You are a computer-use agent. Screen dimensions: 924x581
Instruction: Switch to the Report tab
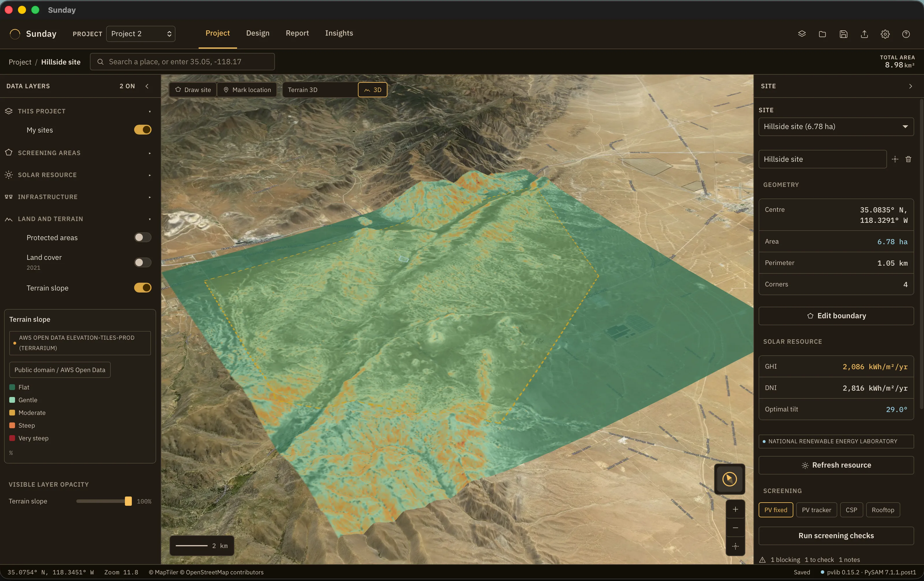(297, 33)
